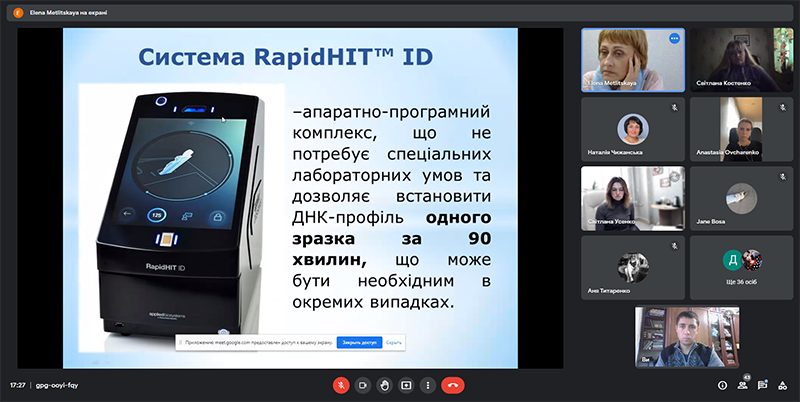Click 'Скрыть' link in sharing bar

coord(393,343)
